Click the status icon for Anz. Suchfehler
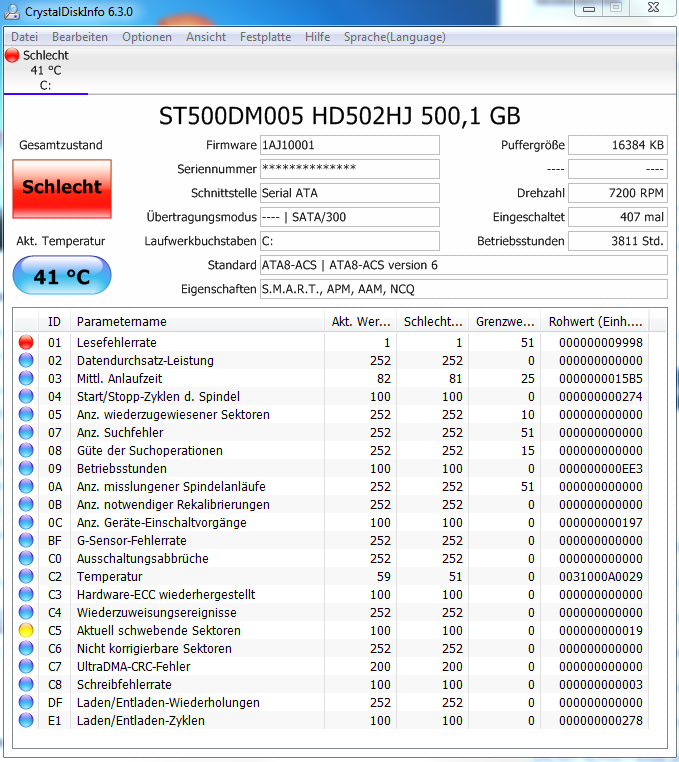The height and width of the screenshot is (762, 679). 26,432
